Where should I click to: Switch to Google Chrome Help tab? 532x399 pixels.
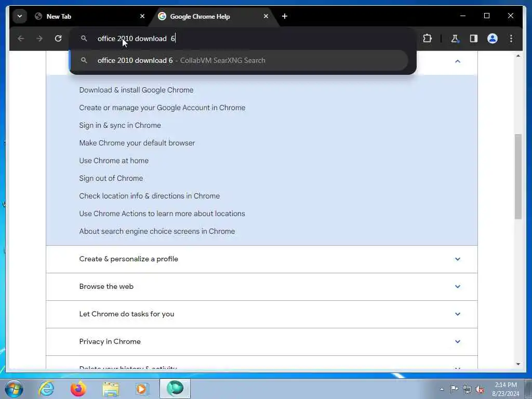(213, 16)
